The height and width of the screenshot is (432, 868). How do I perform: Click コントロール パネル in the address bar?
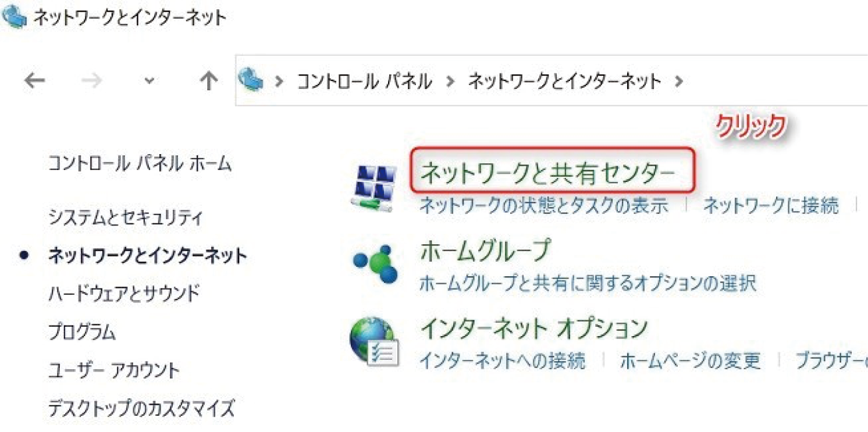(x=364, y=81)
